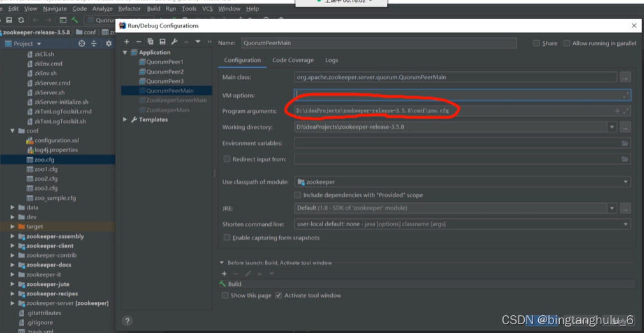Viewport: 644px width, 333px height.
Task: Open the Working directory dropdown arrow
Action: point(612,127)
